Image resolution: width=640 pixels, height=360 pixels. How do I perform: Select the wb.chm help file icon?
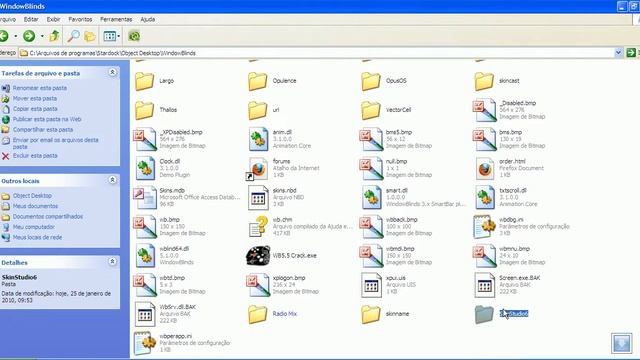pos(258,227)
